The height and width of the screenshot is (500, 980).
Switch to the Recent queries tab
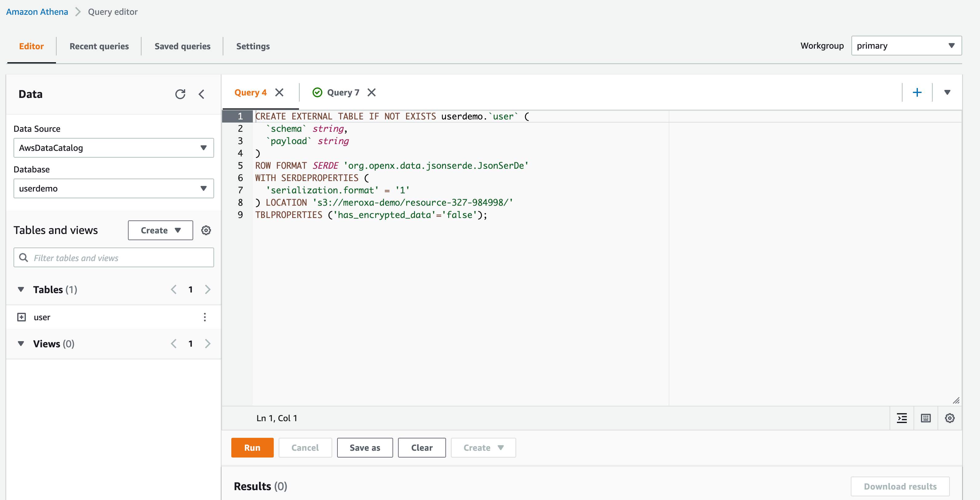99,46
